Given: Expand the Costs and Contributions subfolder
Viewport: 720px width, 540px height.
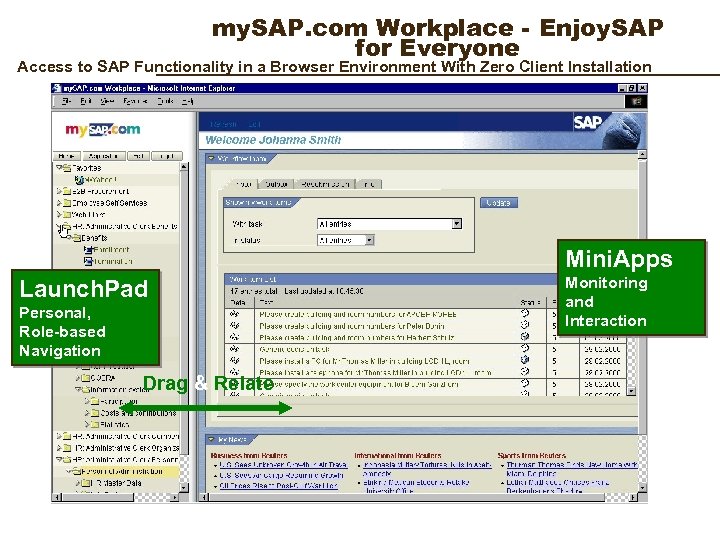Looking at the screenshot, I should tap(87, 413).
